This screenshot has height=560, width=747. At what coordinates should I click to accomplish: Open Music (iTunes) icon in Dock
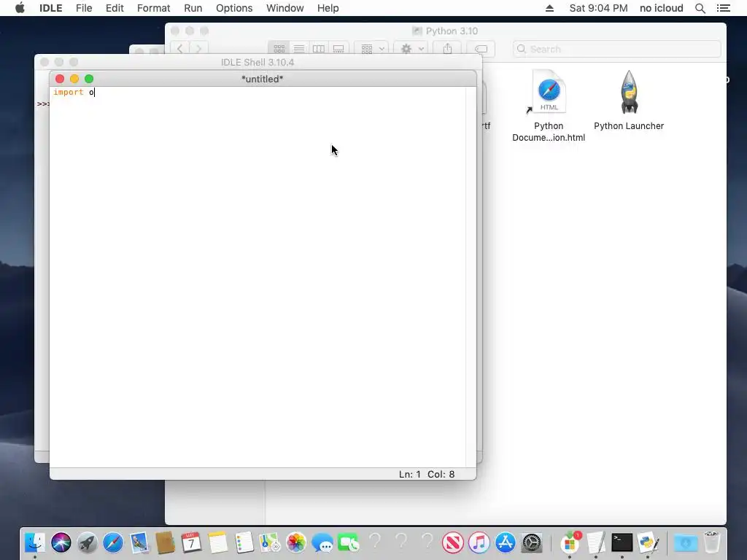(x=479, y=542)
